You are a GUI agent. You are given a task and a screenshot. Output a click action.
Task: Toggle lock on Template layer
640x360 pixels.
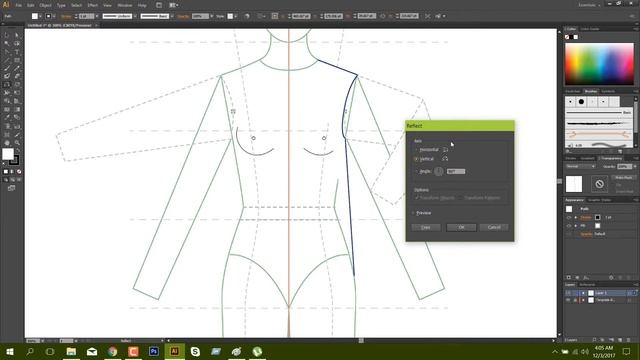pos(576,300)
